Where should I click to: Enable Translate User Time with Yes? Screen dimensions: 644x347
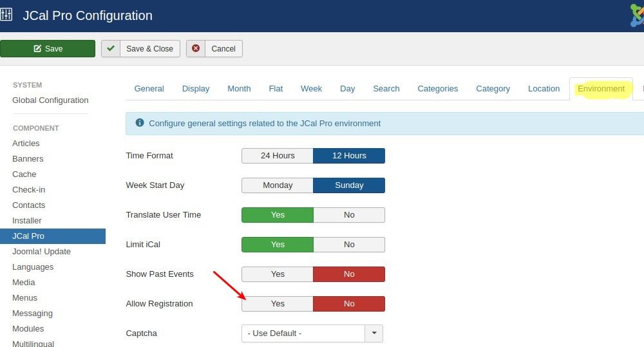click(x=278, y=215)
